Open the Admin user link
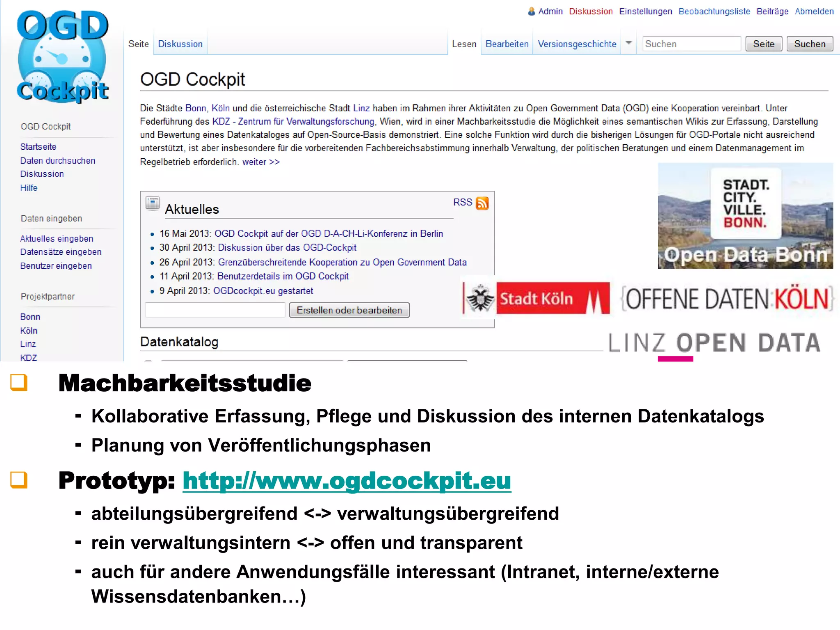Screen dimensions: 840x630 pyautogui.click(x=550, y=11)
